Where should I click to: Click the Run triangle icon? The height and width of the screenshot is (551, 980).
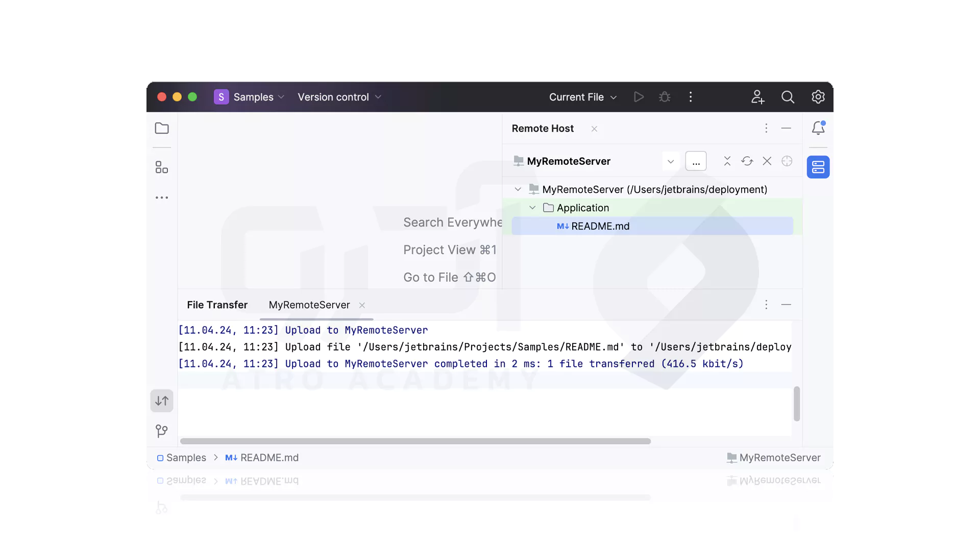point(639,97)
